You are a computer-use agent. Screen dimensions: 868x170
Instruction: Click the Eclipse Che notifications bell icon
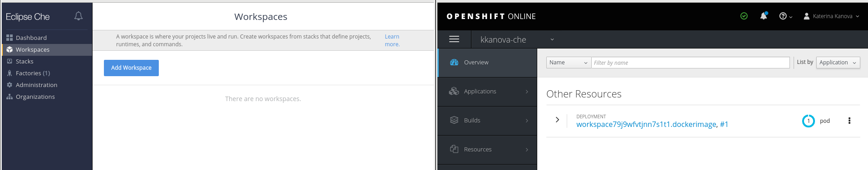78,16
